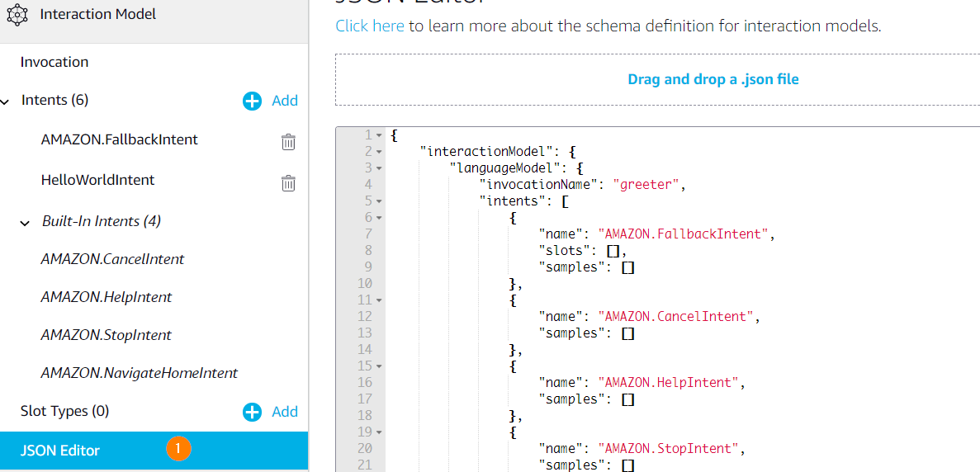
Task: Click 'Drag and drop a .json file' area
Action: coord(657,79)
